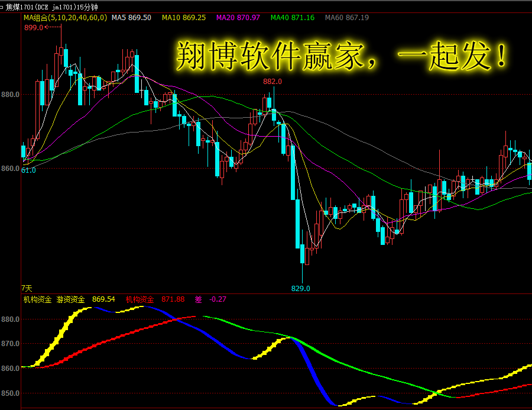Click the 882.0 peak price label

(273, 82)
